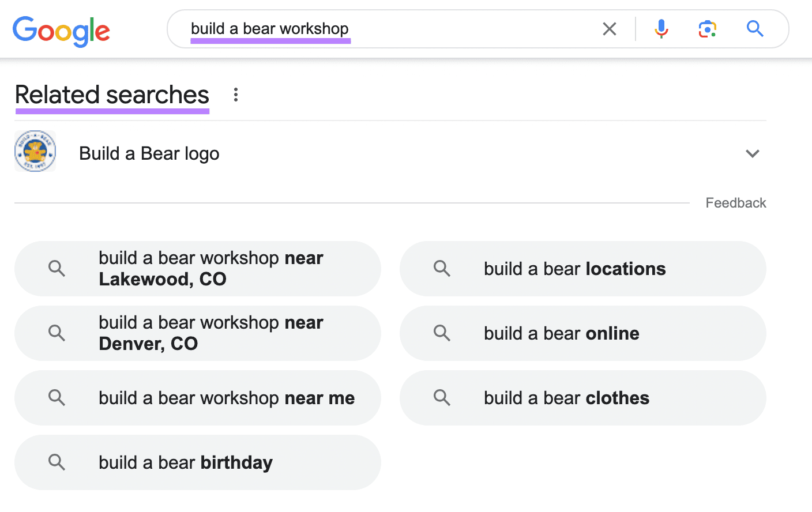Pick the 'build a bear locations' suggestion
This screenshot has height=512, width=812.
[574, 269]
